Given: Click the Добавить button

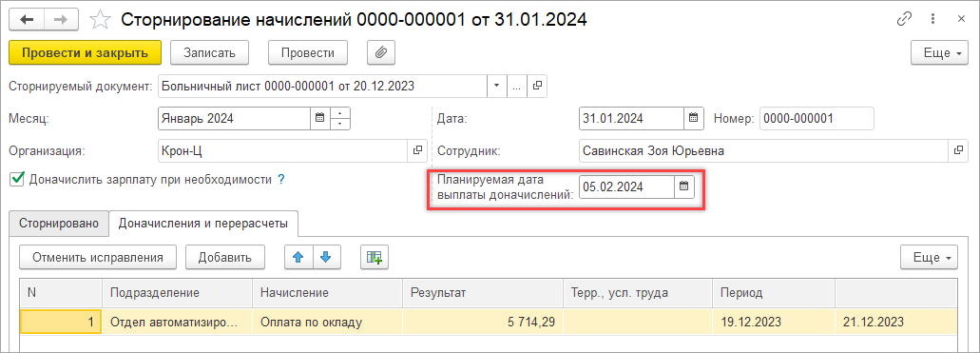Looking at the screenshot, I should click(225, 257).
